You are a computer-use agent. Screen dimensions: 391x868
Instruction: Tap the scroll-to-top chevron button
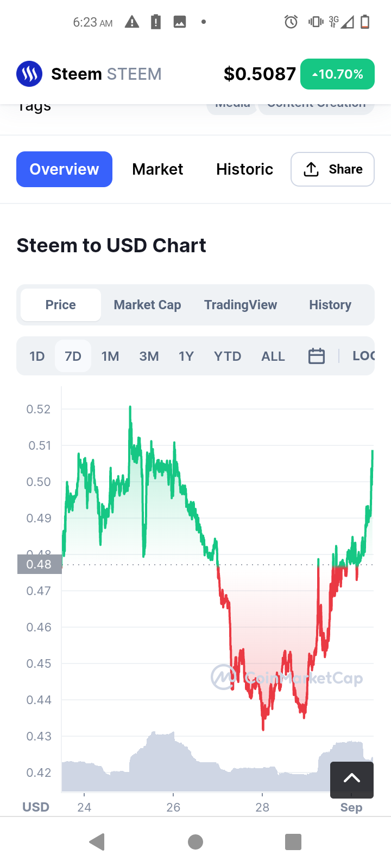pos(352,779)
